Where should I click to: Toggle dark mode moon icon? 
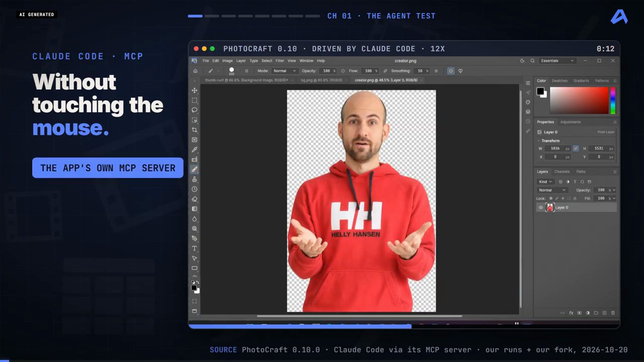point(522,61)
